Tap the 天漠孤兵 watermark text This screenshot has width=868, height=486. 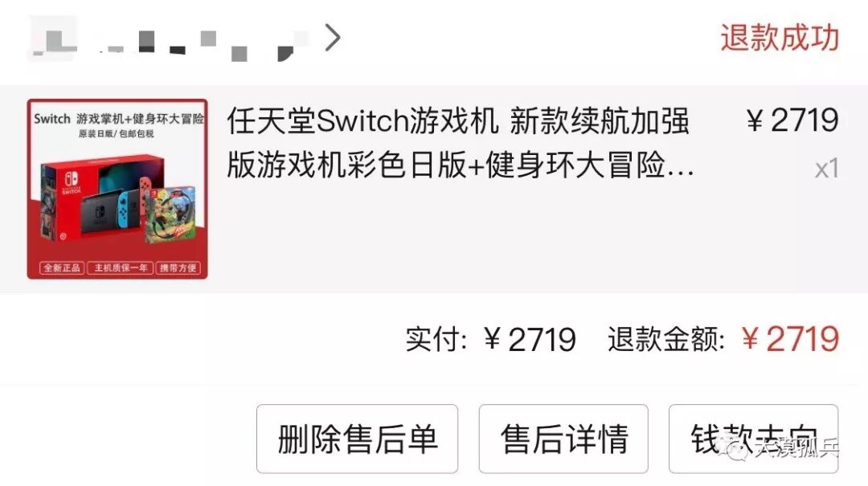point(796,447)
